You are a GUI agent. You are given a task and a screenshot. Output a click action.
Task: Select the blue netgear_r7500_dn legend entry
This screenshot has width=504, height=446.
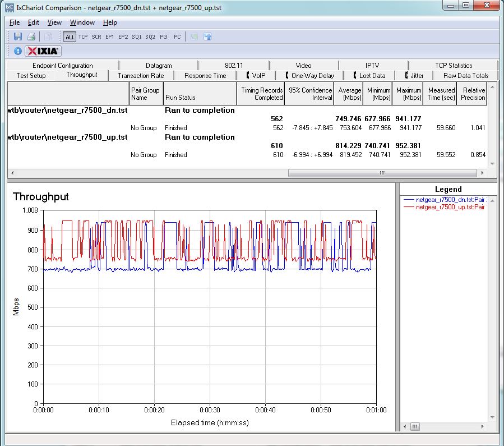coord(445,200)
